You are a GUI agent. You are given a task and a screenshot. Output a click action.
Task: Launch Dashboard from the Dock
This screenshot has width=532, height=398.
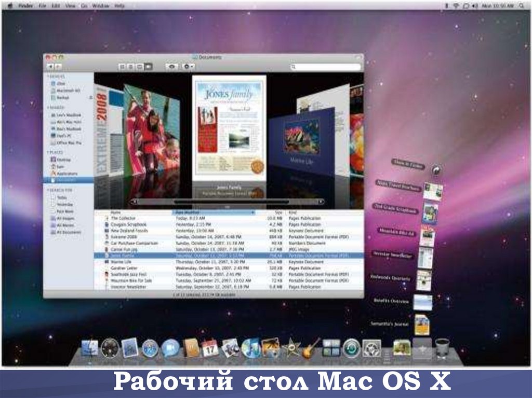[110, 348]
